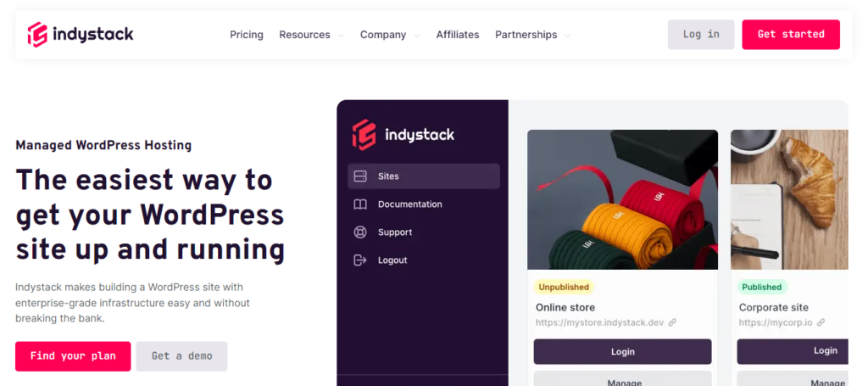Click the Indystack logo in the header
Viewport: 868px width, 386px height.
[x=81, y=35]
